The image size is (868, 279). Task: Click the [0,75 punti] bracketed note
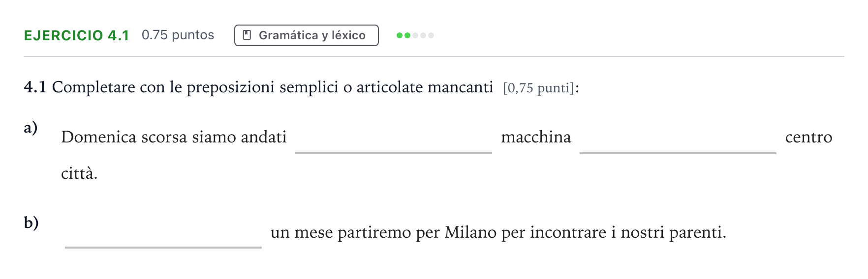tap(539, 88)
